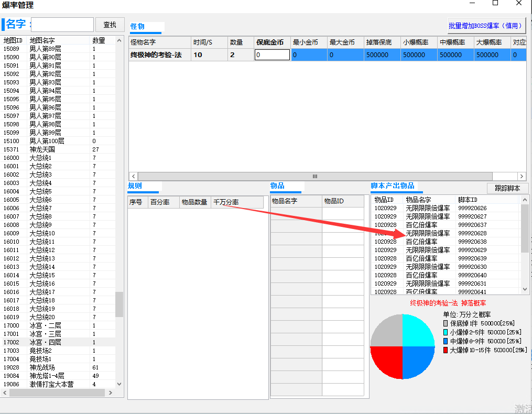Image resolution: width=532 pixels, height=414 pixels.
Task: Focus the 名字 search input field
Action: [62, 25]
